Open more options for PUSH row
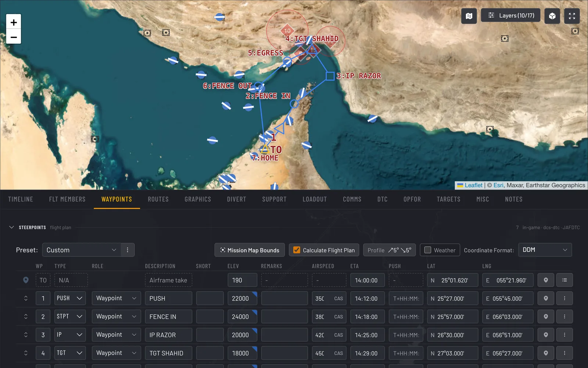 (564, 298)
